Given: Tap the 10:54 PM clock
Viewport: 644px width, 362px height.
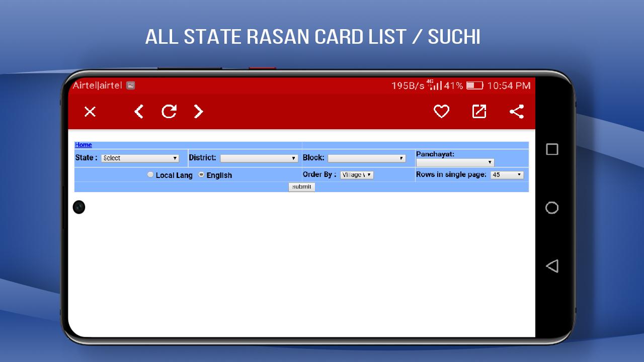Looking at the screenshot, I should tap(509, 85).
